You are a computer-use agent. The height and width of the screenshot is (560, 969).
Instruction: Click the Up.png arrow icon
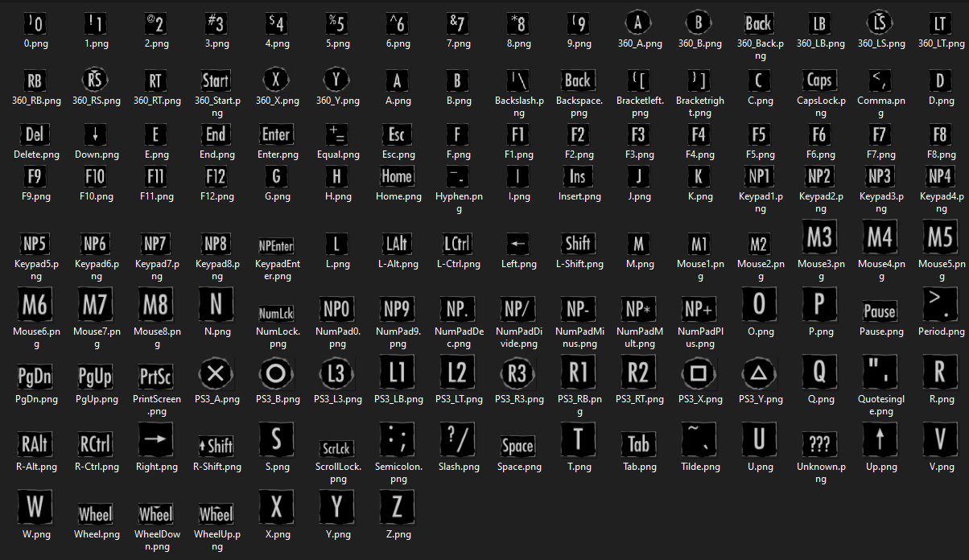(x=880, y=440)
